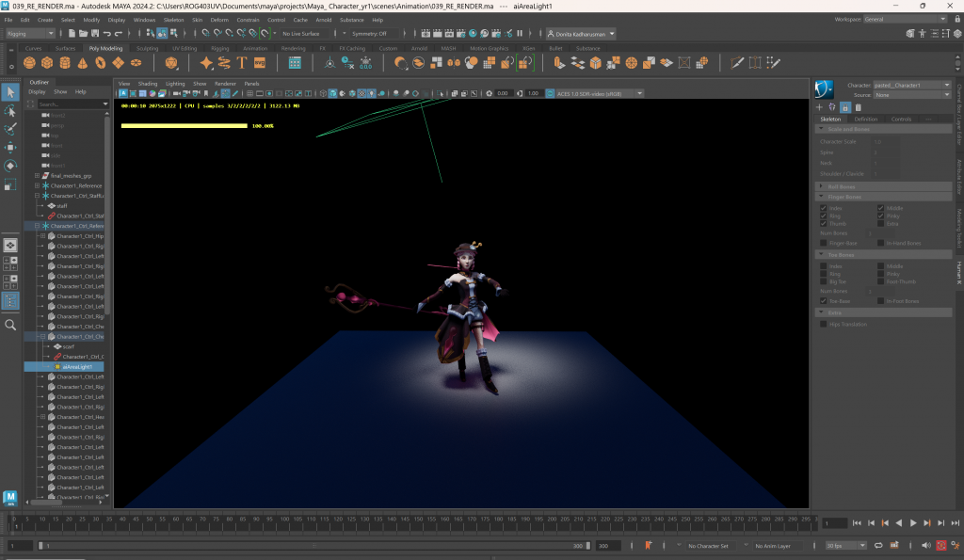This screenshot has width=964, height=560.
Task: Enable the Finger-Base checkbox
Action: (x=823, y=244)
